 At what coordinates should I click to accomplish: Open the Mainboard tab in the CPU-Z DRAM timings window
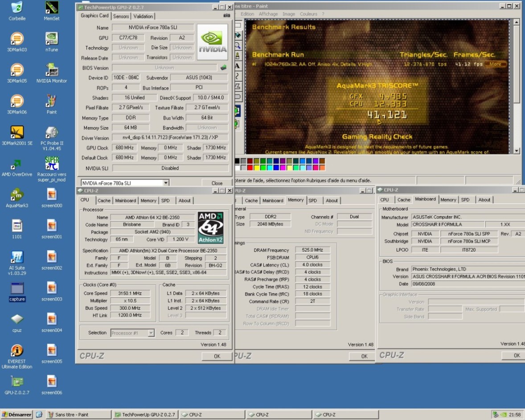coord(273,200)
